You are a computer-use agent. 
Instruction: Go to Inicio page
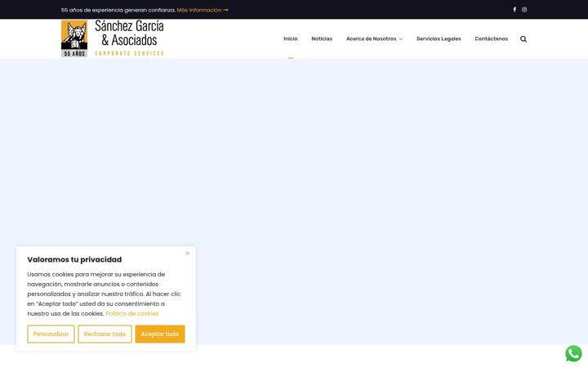point(290,38)
